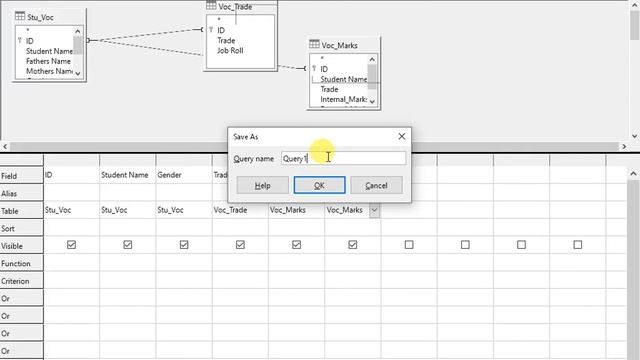Click Stu_Voc table window title
This screenshot has width=640, height=360.
tap(40, 17)
